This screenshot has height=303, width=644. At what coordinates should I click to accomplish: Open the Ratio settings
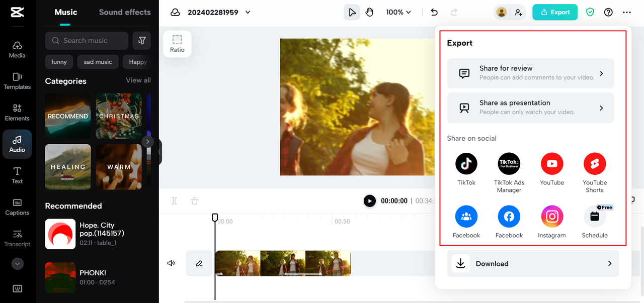coord(177,44)
